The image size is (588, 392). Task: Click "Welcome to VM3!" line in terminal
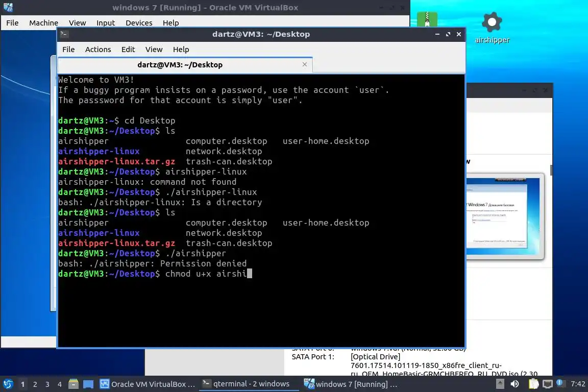(96, 80)
